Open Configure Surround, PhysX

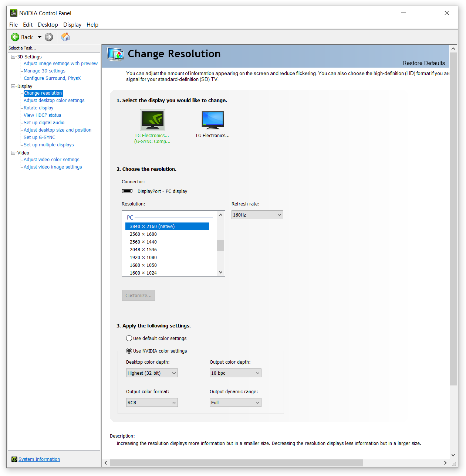pos(52,78)
